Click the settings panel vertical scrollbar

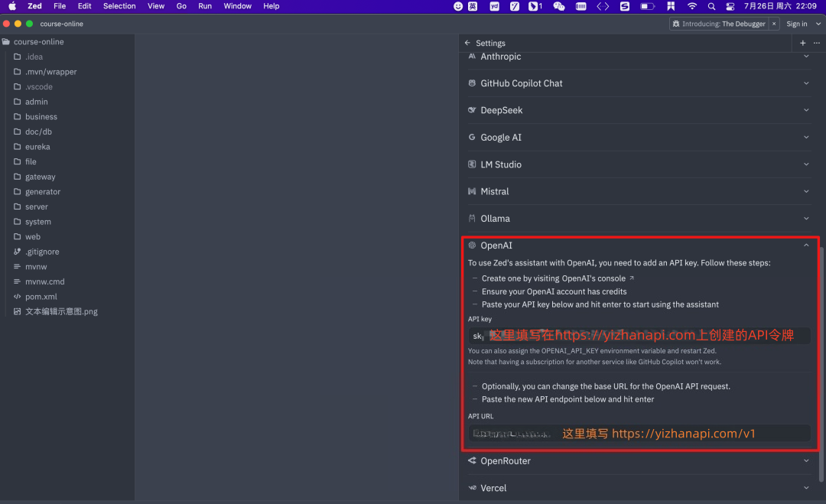pos(821,363)
